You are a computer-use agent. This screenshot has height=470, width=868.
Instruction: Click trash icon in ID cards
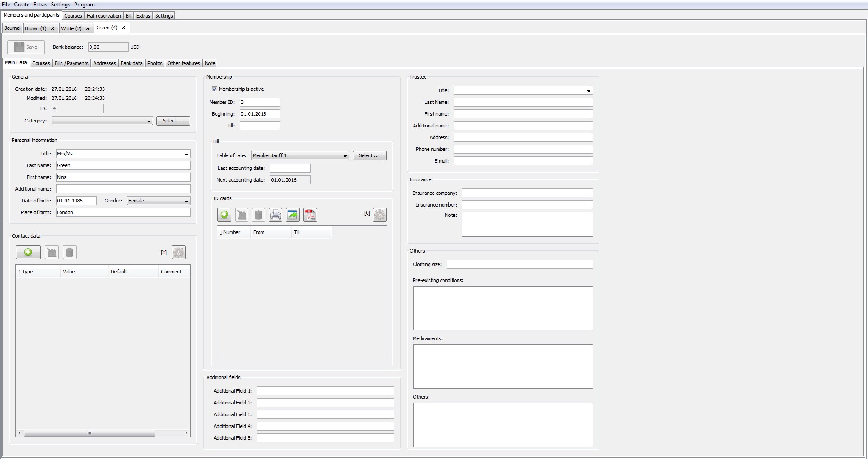click(x=259, y=215)
